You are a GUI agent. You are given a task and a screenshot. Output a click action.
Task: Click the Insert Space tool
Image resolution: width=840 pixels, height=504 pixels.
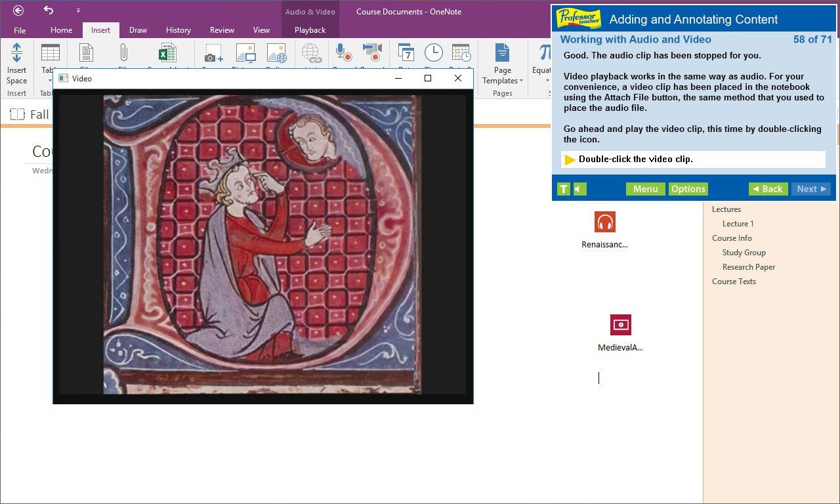point(16,59)
